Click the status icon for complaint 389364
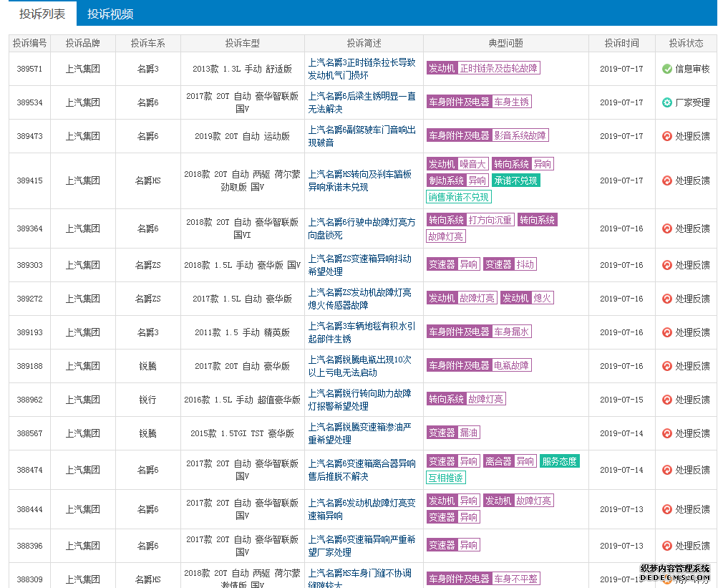The height and width of the screenshot is (588, 718). (x=667, y=228)
